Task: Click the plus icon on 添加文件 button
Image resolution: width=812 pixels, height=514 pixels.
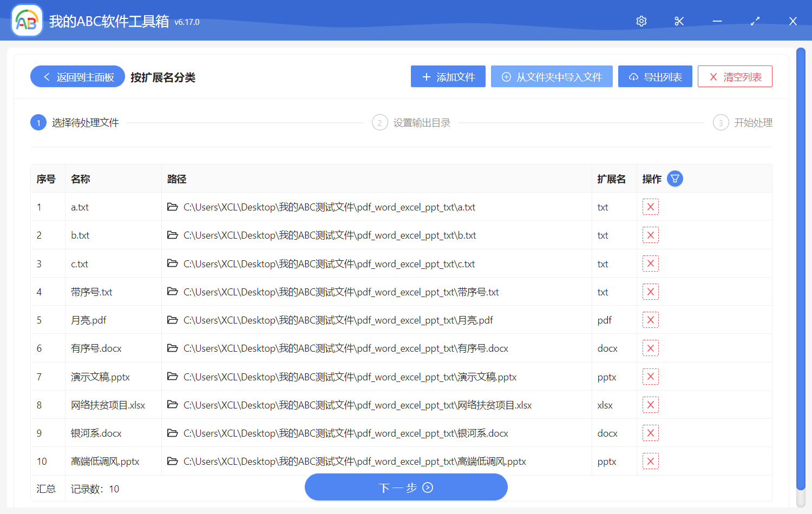Action: [425, 76]
